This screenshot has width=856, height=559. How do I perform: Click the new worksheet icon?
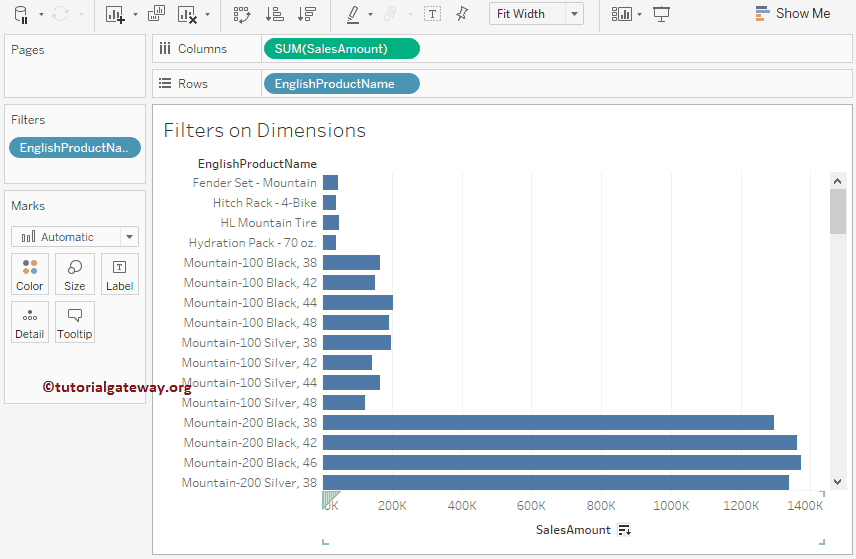click(115, 14)
